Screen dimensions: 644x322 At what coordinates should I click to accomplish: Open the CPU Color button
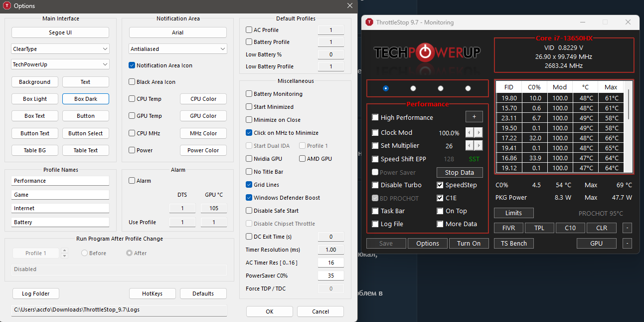point(203,99)
